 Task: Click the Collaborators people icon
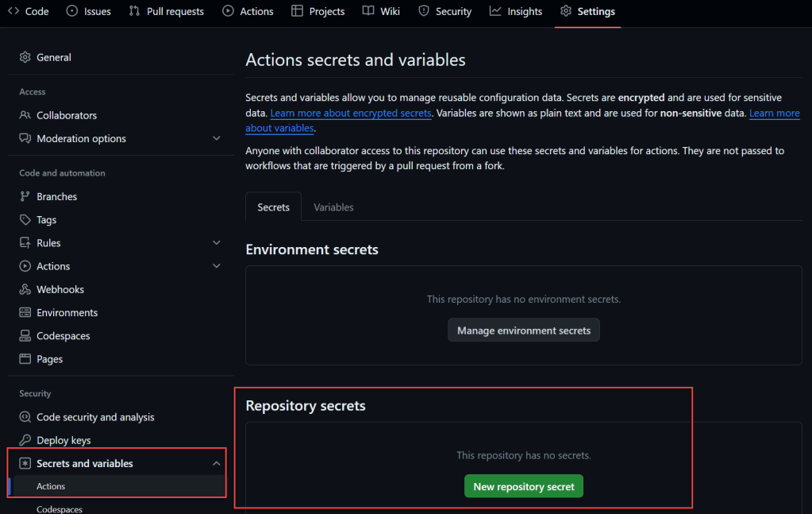tap(25, 116)
